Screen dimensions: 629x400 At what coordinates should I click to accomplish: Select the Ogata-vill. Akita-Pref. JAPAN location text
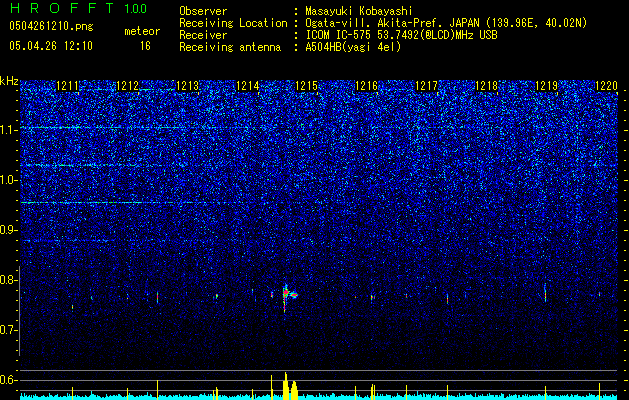click(x=446, y=23)
